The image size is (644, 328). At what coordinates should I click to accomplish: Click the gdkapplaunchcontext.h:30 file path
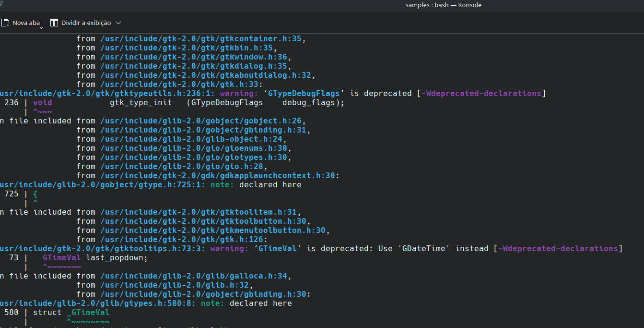(218, 176)
